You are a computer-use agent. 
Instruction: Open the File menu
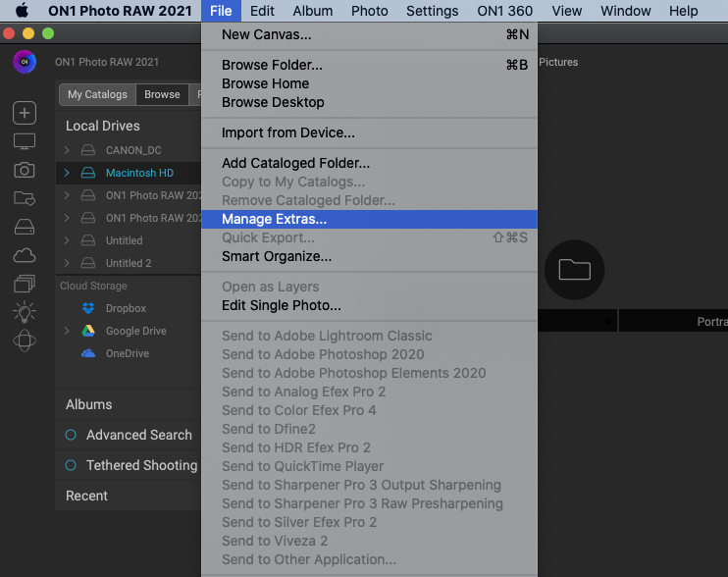pos(221,11)
